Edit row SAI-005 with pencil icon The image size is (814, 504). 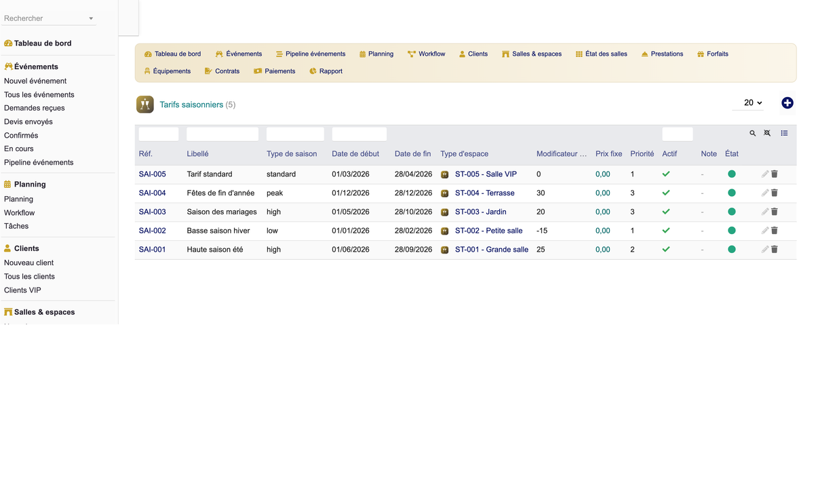click(765, 174)
